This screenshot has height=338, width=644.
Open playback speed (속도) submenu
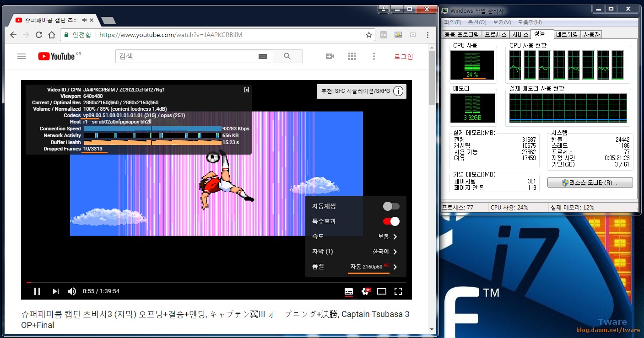tap(356, 236)
